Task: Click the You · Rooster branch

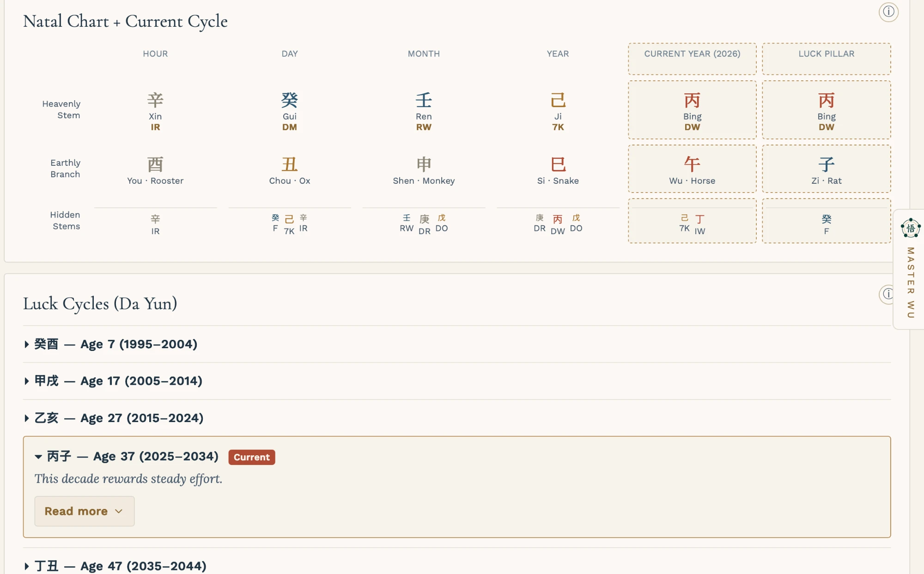Action: [155, 170]
